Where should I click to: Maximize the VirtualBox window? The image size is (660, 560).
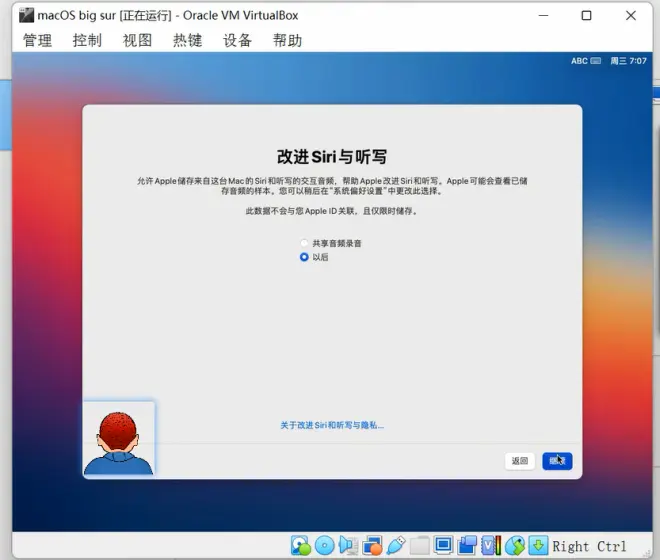[586, 16]
